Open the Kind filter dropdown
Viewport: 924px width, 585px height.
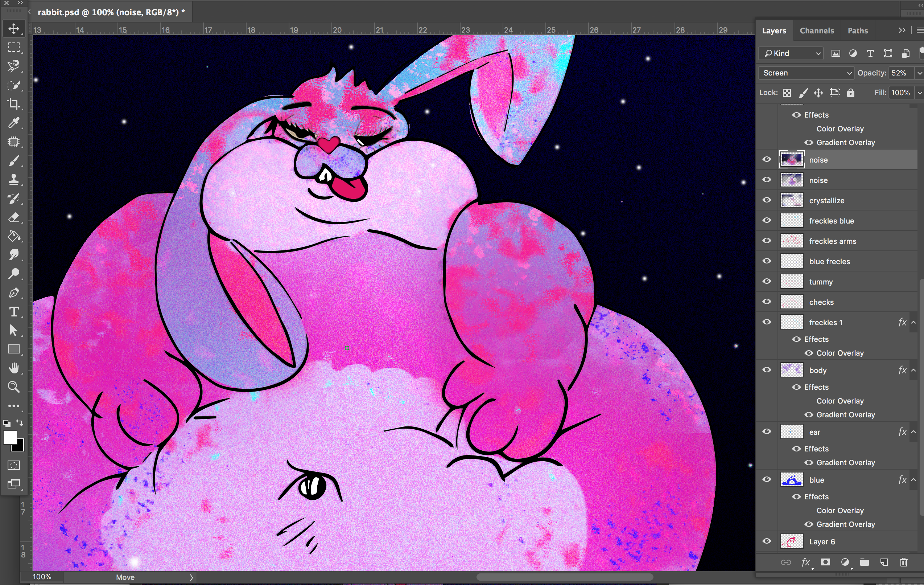[x=791, y=53]
